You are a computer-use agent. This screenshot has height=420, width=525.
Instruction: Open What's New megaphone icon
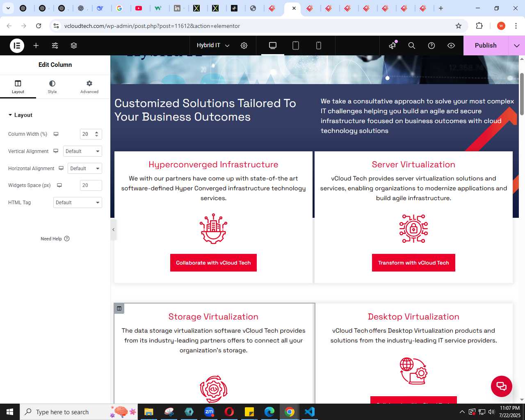point(393,46)
